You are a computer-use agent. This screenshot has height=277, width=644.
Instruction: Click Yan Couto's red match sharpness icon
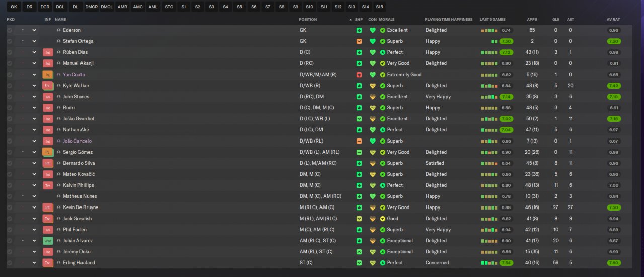(x=359, y=75)
